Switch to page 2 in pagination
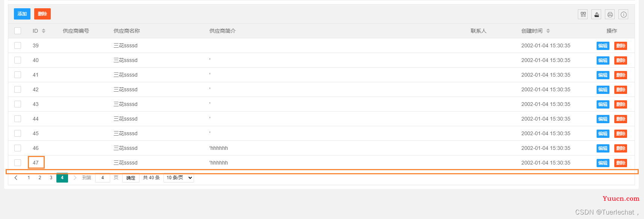The width and height of the screenshot is (644, 219). click(x=40, y=178)
